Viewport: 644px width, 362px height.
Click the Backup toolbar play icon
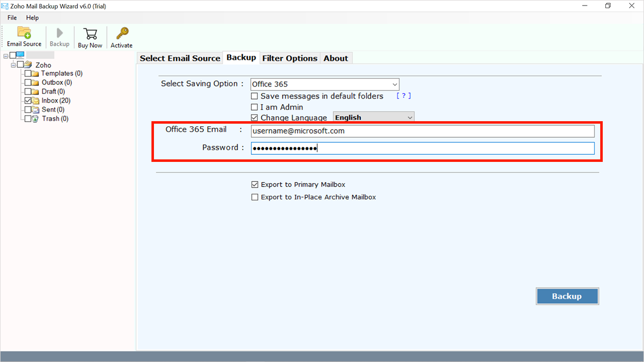tap(59, 33)
